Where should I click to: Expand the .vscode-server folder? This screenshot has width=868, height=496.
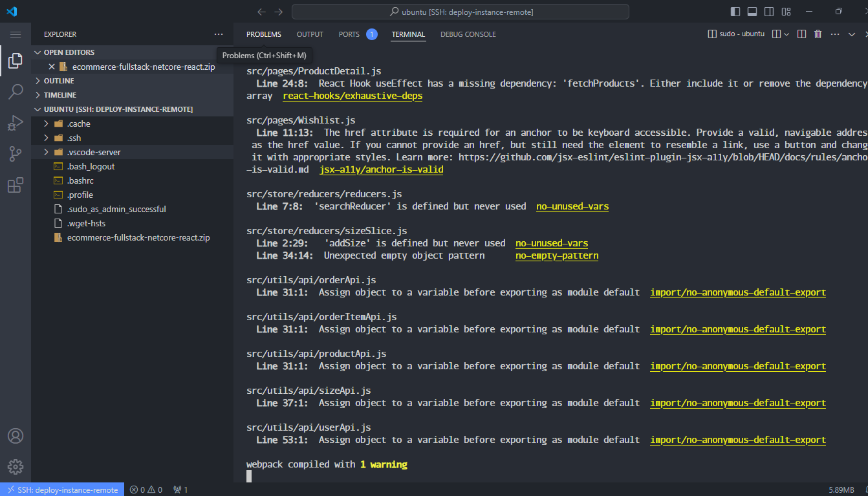(x=132, y=152)
